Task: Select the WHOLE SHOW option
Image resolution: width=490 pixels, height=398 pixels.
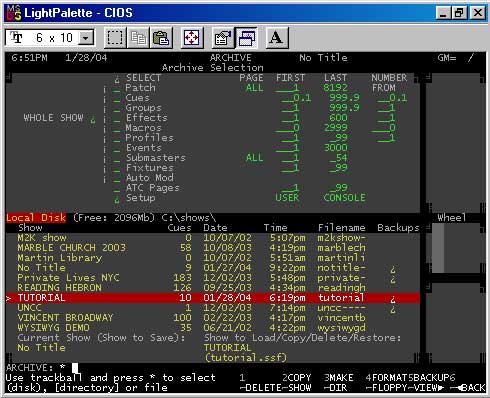Action: pos(59,118)
